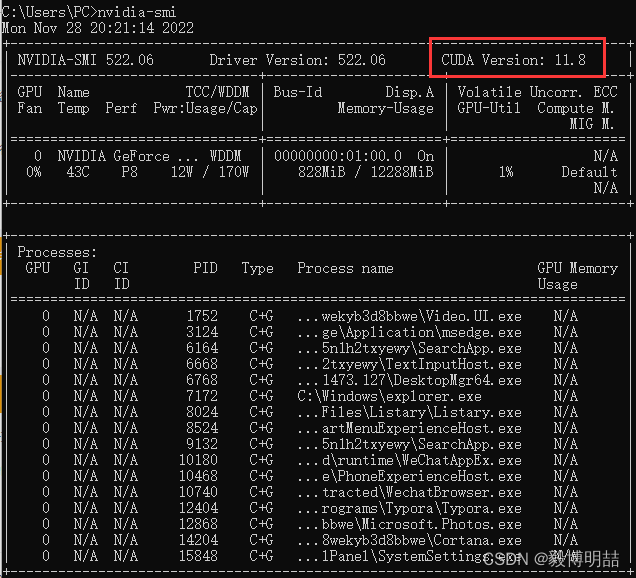Click process '...Files\Listary\Listary.exe'
Viewport: 636px width, 578px height.
pos(409,412)
